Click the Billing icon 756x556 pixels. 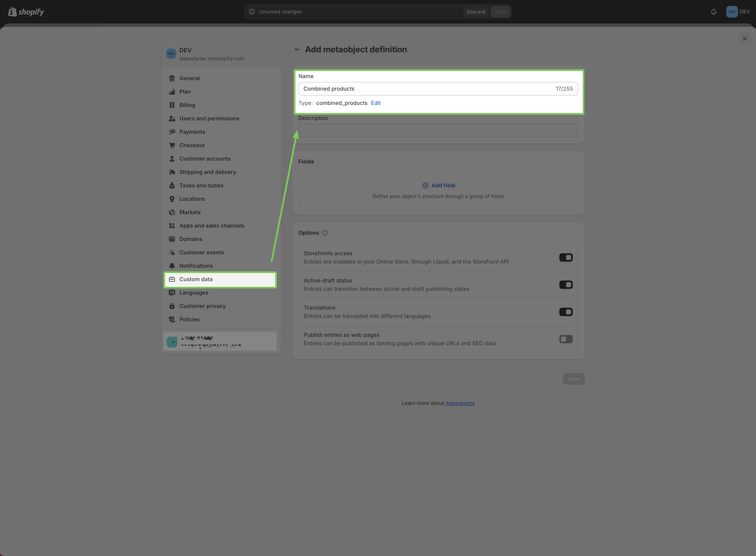tap(172, 105)
